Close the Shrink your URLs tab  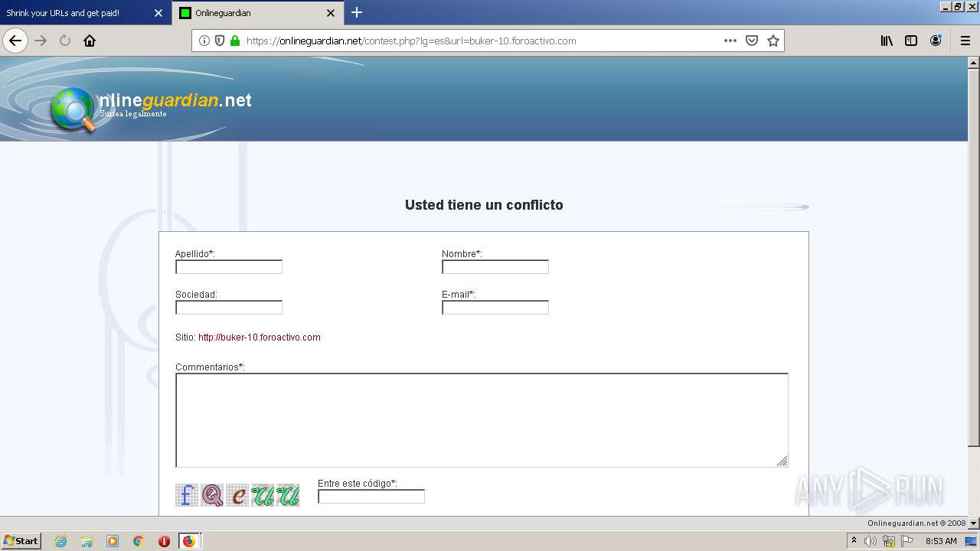coord(158,13)
